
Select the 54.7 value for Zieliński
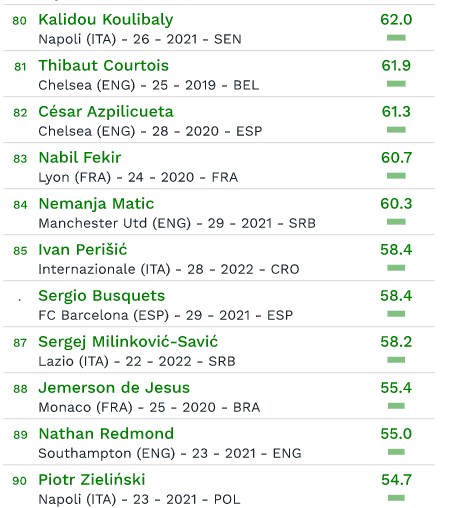coord(396,480)
